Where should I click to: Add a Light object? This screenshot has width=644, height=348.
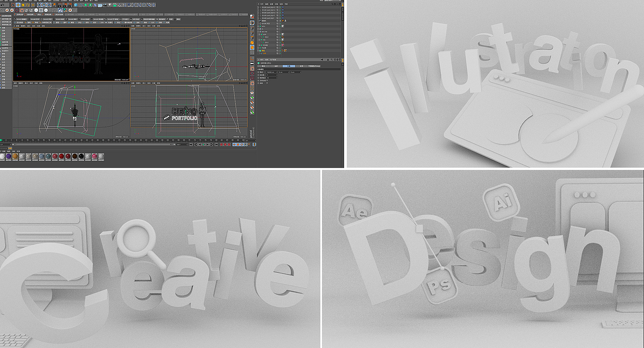pos(110,5)
